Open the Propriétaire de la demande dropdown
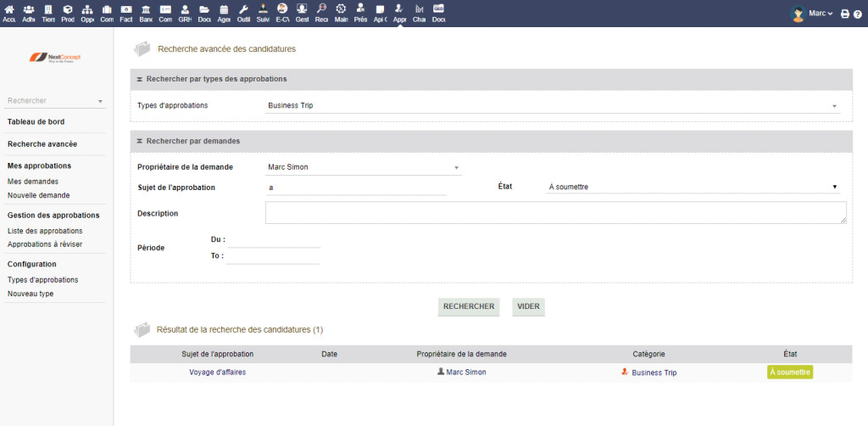Image resolution: width=868 pixels, height=426 pixels. [364, 167]
